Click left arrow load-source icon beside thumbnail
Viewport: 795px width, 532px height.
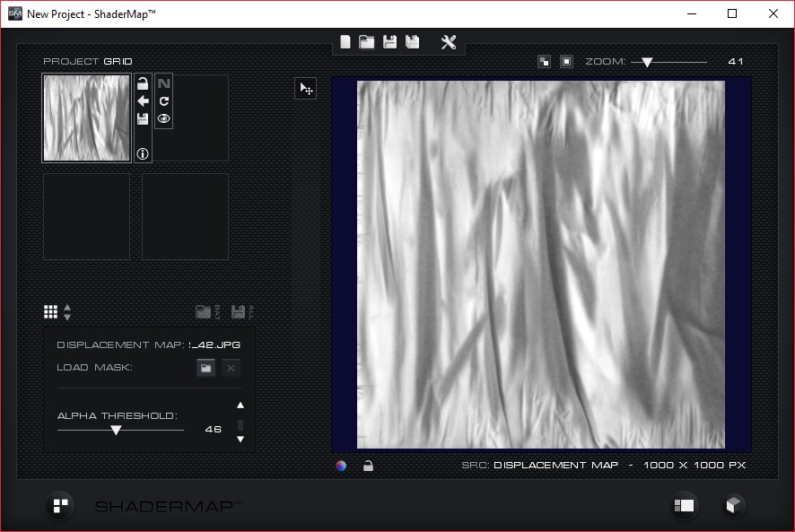pos(143,100)
